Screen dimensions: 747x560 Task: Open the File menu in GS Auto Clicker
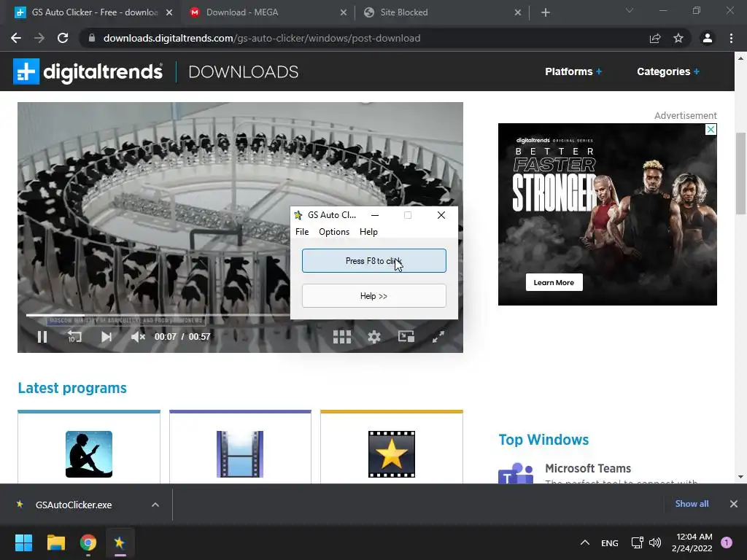click(302, 232)
